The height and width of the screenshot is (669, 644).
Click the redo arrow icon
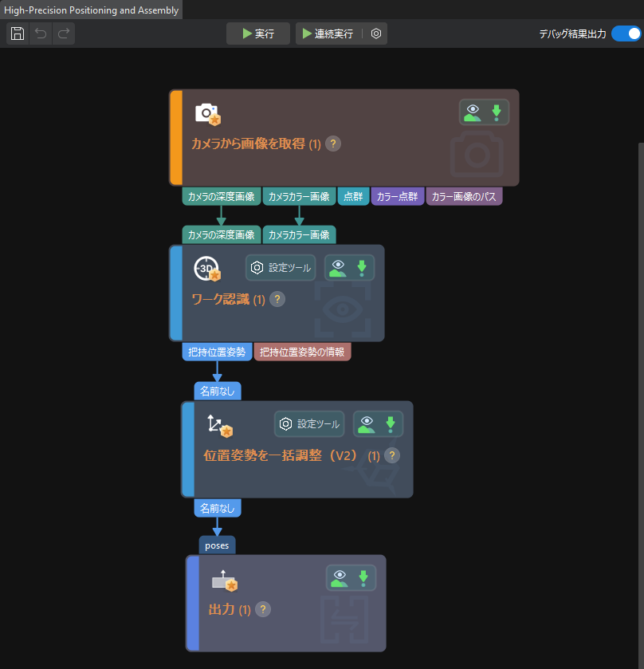pyautogui.click(x=64, y=33)
